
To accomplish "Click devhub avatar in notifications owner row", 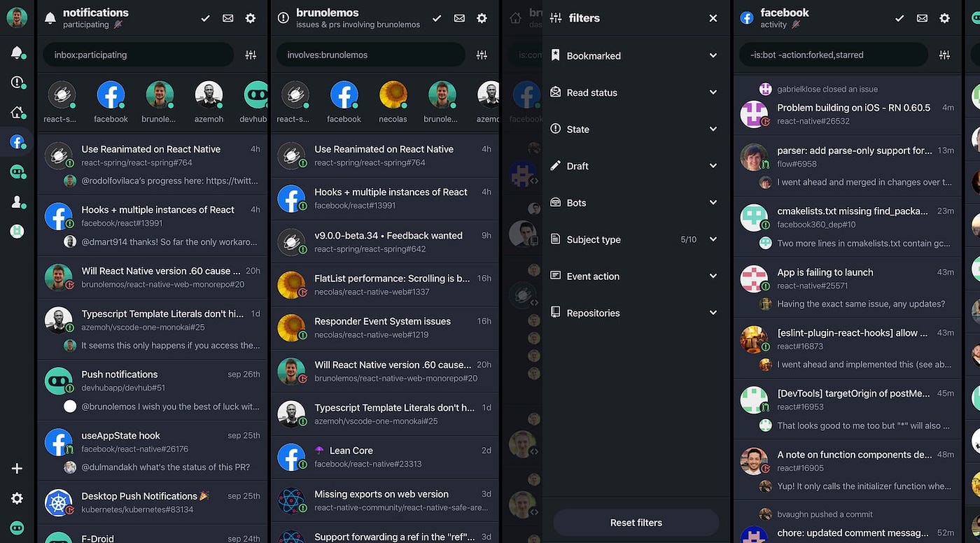I will point(255,95).
